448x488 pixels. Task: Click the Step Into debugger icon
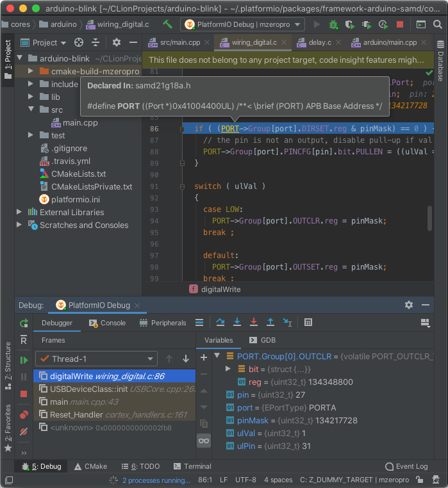[x=237, y=322]
